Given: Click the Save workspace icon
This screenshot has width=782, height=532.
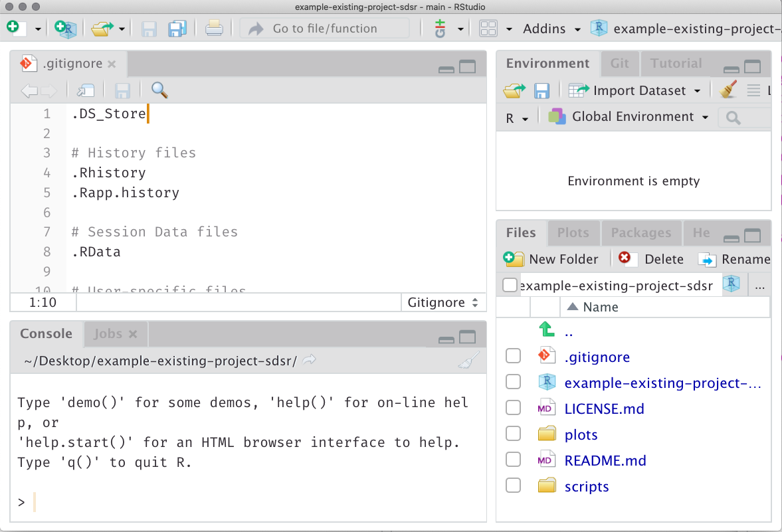Looking at the screenshot, I should point(541,91).
